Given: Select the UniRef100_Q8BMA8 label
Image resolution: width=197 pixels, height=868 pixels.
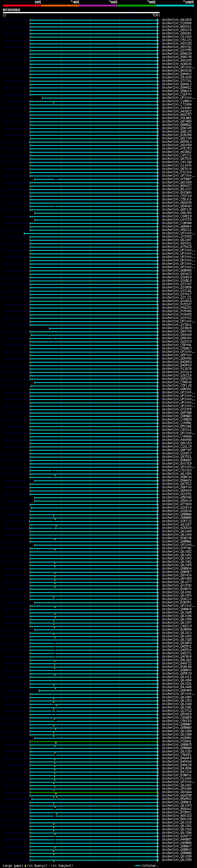Looking at the screenshot, I should coord(177,271).
